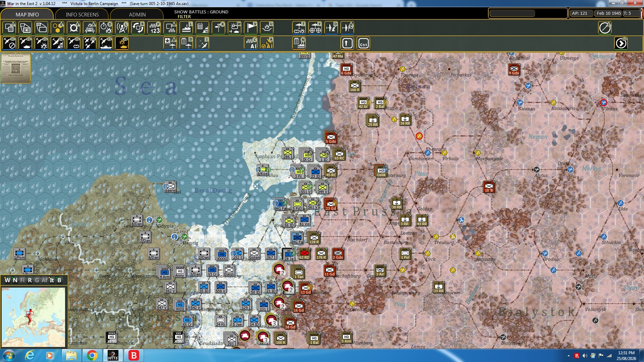Toggle the W filter above the minimap
Screen dimensions: 644x362
click(7, 280)
